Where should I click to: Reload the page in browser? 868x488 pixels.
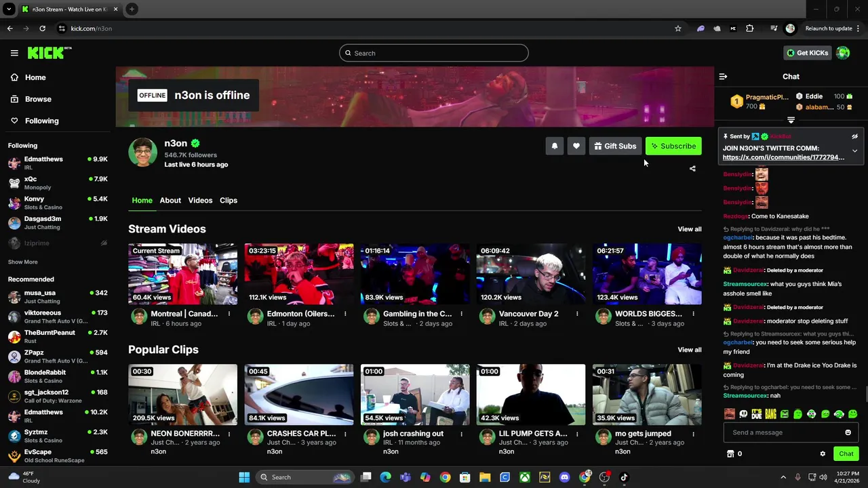coord(42,28)
